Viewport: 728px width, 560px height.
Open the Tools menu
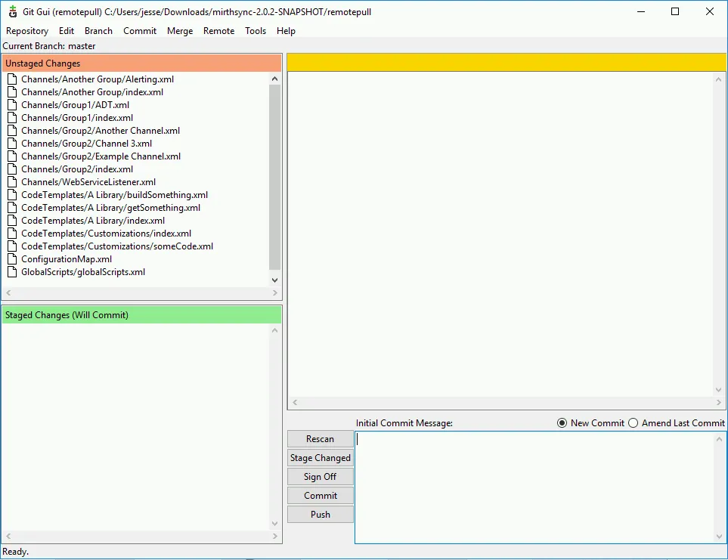point(255,31)
